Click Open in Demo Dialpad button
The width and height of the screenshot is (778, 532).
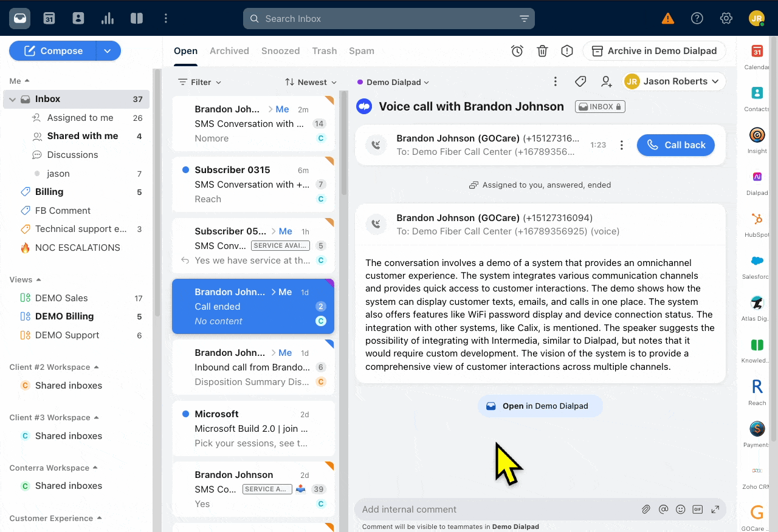pyautogui.click(x=540, y=406)
